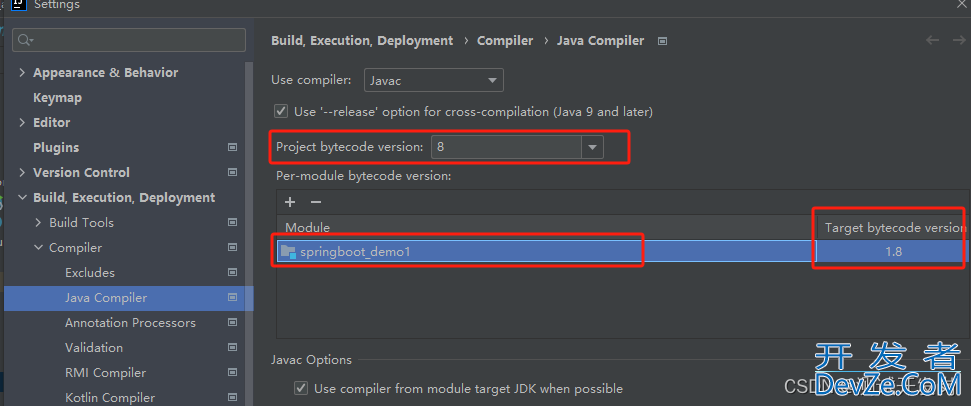Click the add module plus icon

[x=290, y=202]
